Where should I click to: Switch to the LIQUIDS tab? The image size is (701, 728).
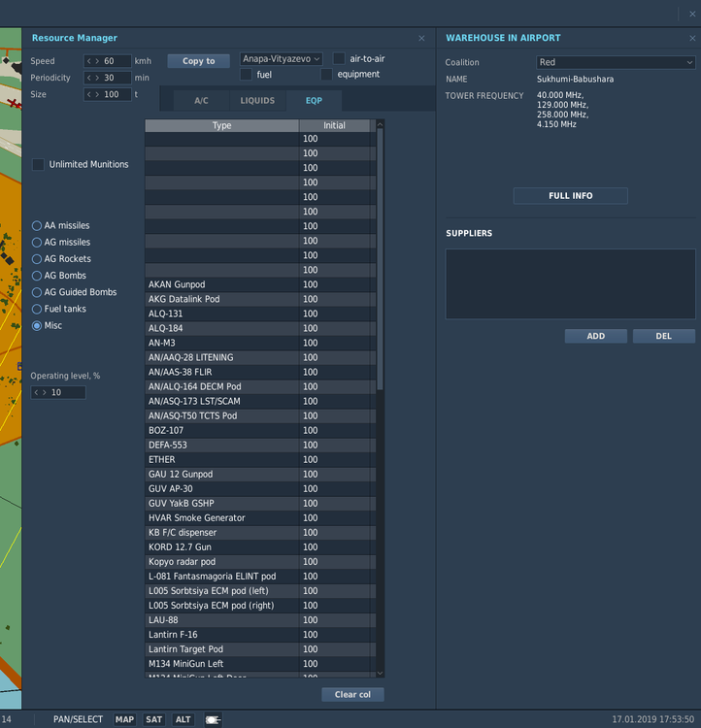pyautogui.click(x=257, y=101)
